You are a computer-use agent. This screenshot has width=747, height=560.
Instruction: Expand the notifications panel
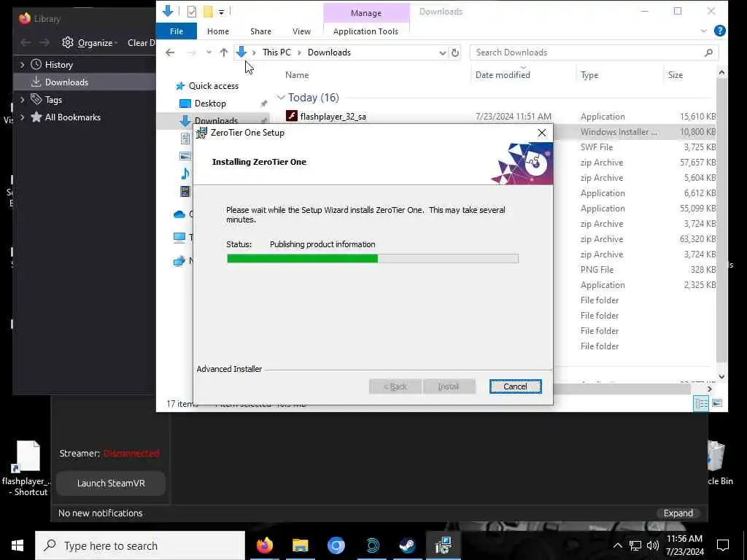coord(678,513)
